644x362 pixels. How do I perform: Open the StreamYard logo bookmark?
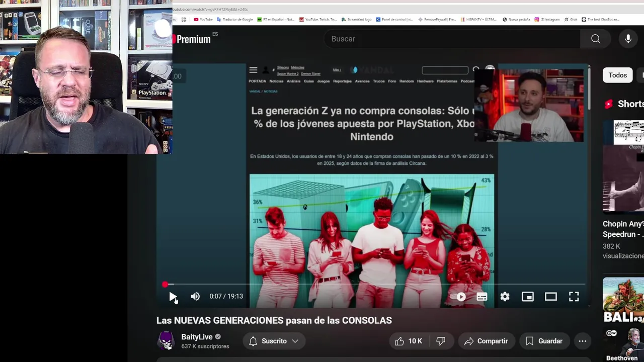(x=356, y=20)
